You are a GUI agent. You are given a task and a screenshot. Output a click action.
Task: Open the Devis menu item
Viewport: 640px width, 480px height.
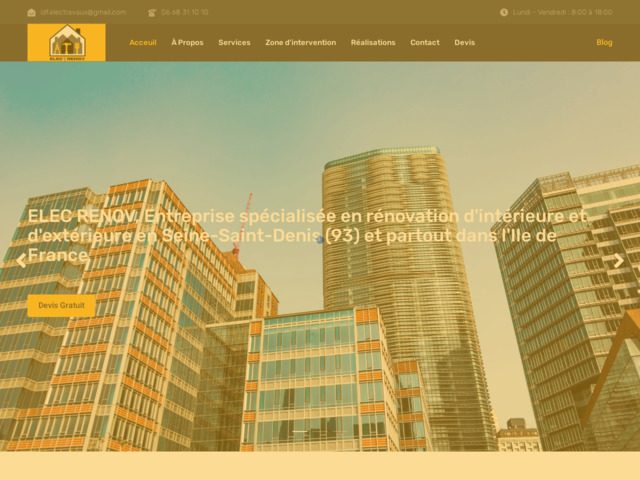[464, 42]
